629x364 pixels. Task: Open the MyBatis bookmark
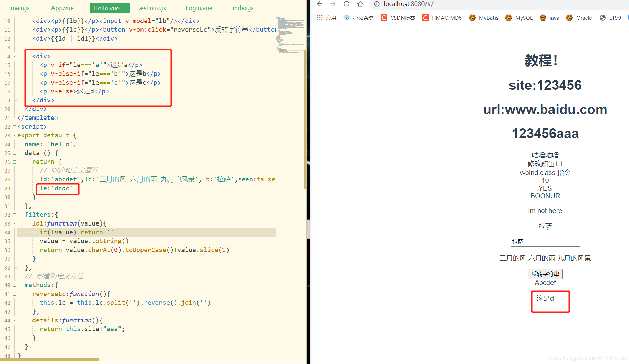tap(484, 18)
